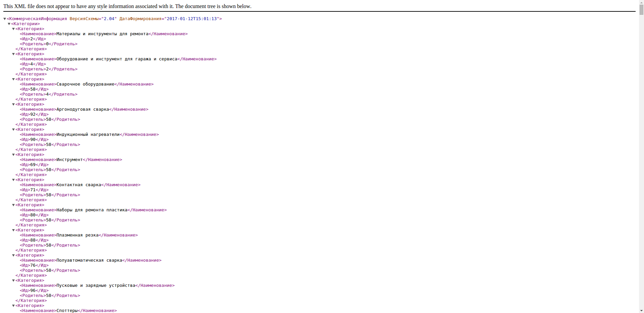Collapse the 'Аргонодуговая сварка' category node

(x=13, y=104)
